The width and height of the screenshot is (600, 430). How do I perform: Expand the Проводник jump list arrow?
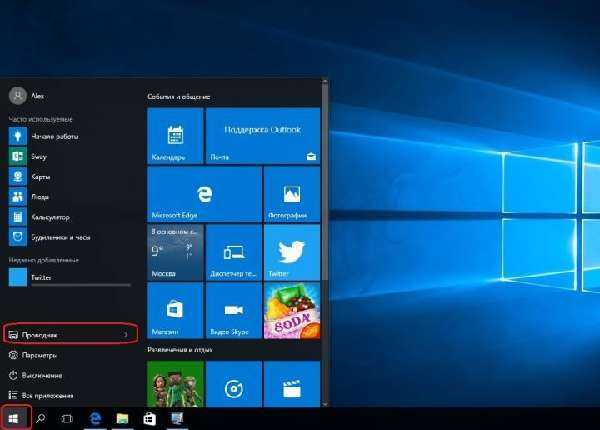coord(125,334)
